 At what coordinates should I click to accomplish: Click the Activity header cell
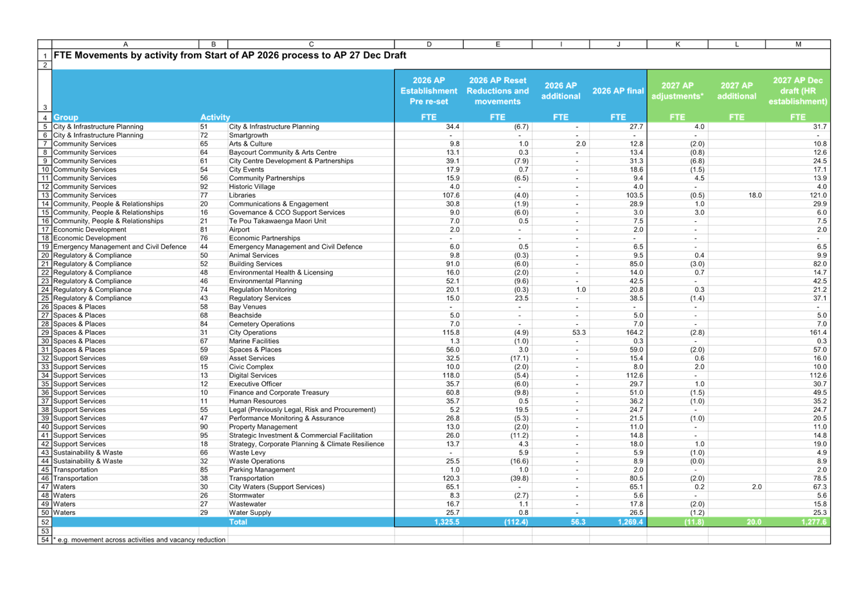coord(215,117)
